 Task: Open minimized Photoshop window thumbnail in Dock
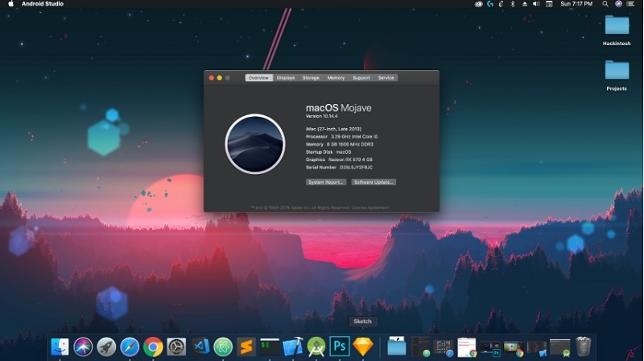click(x=489, y=348)
